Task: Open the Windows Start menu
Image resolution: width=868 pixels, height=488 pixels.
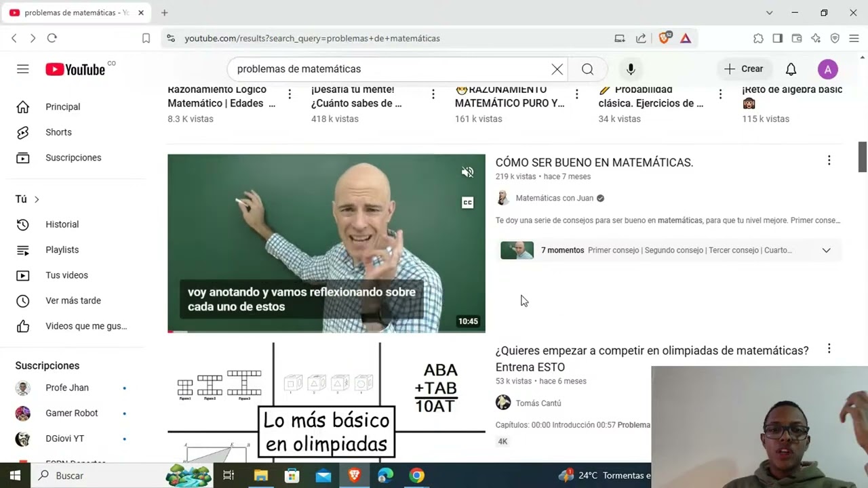Action: point(14,476)
